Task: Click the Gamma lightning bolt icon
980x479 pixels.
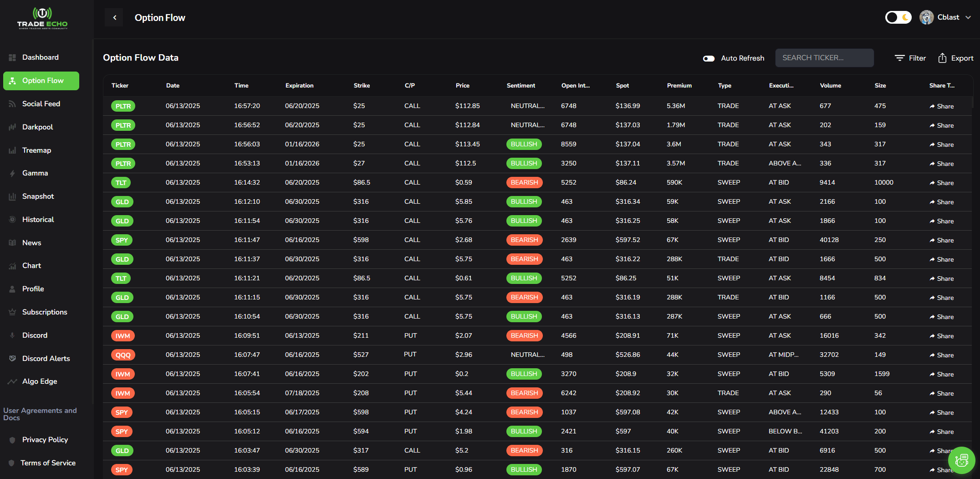Action: pos(12,173)
